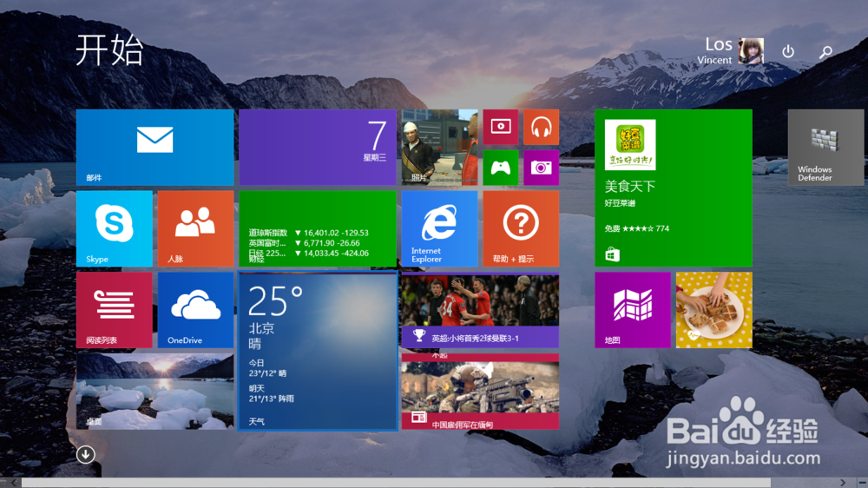Open the Sports news tile with trophy
The height and width of the screenshot is (488, 868).
click(481, 310)
